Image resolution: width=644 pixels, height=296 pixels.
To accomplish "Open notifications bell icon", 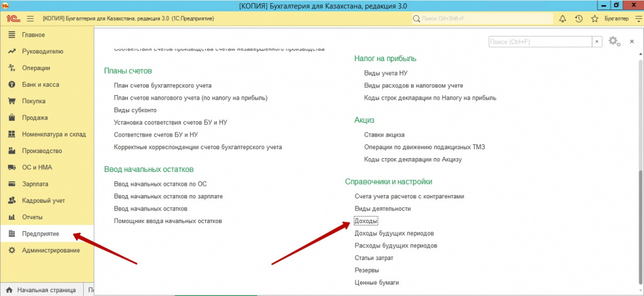I will [x=563, y=19].
